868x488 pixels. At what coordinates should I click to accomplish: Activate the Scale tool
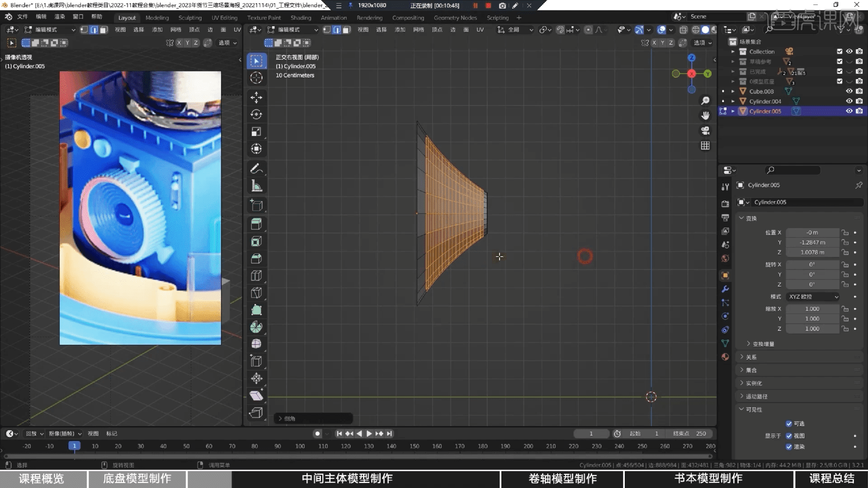coord(256,131)
